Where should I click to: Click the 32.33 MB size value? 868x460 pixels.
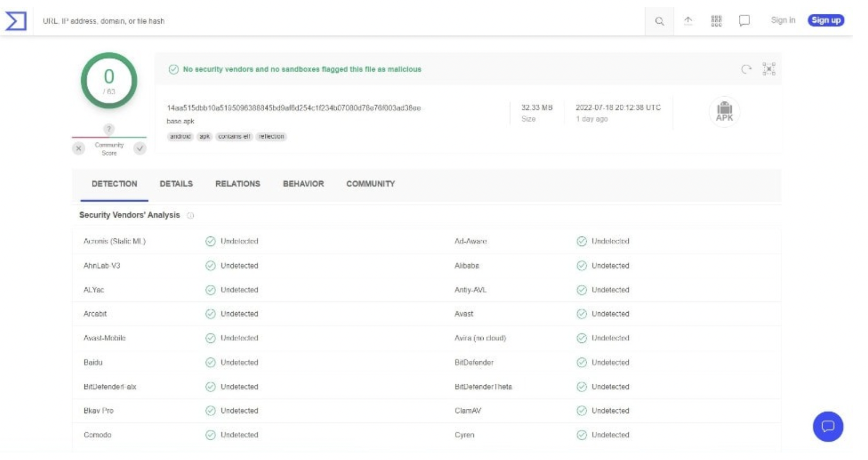pyautogui.click(x=537, y=108)
